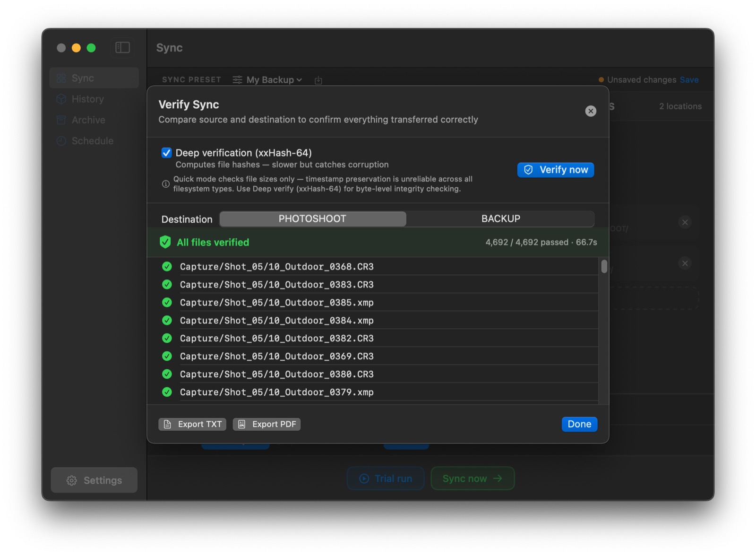The width and height of the screenshot is (756, 556).
Task: Click the '2 locations' label
Action: click(680, 106)
